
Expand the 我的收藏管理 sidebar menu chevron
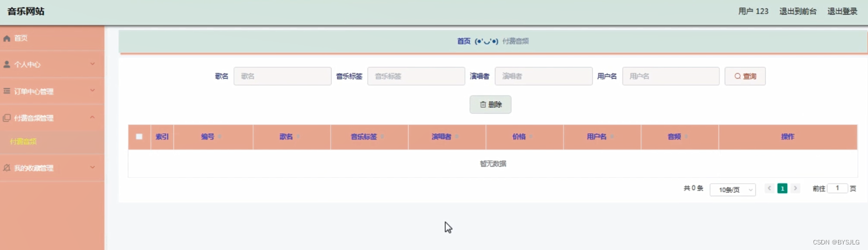93,168
